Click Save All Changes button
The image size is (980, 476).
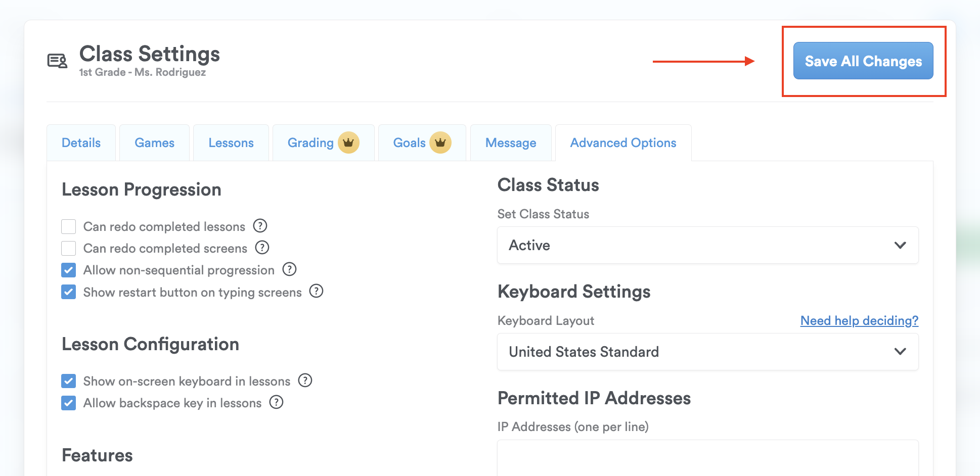click(x=863, y=61)
